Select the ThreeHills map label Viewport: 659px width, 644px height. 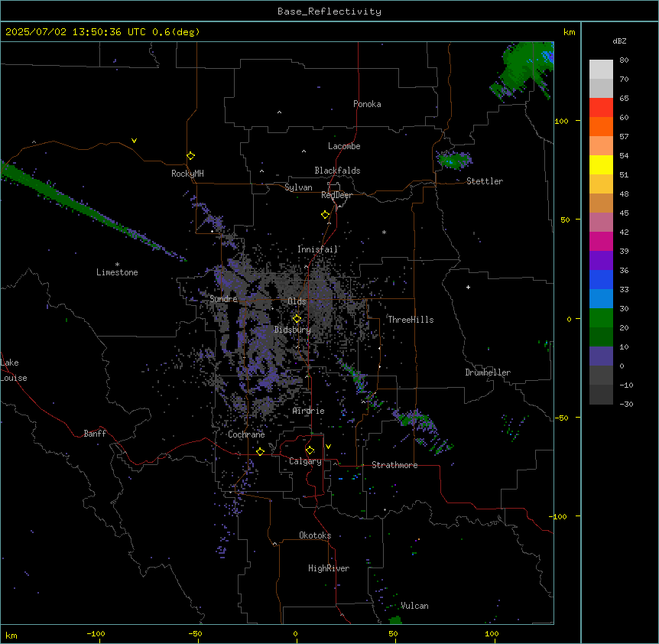[411, 320]
